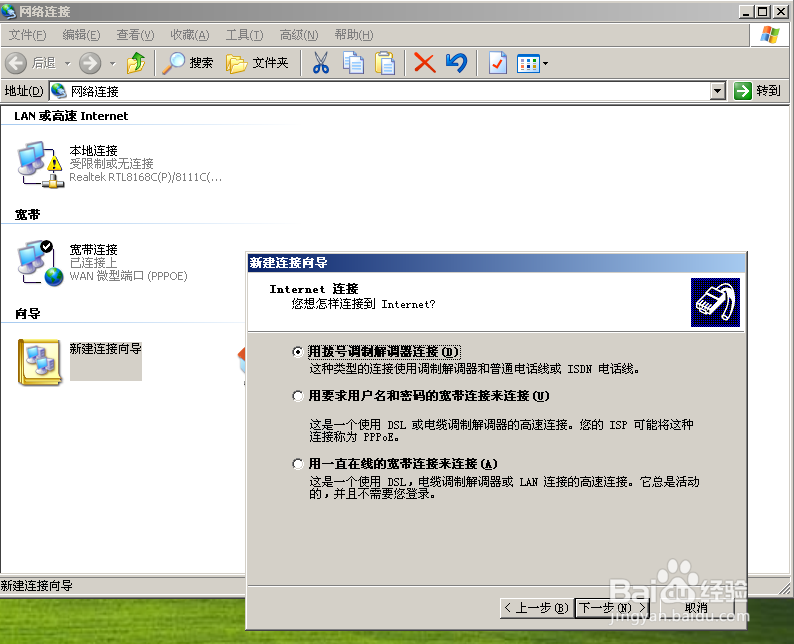Select always-on broadband connection radio option

pos(298,464)
